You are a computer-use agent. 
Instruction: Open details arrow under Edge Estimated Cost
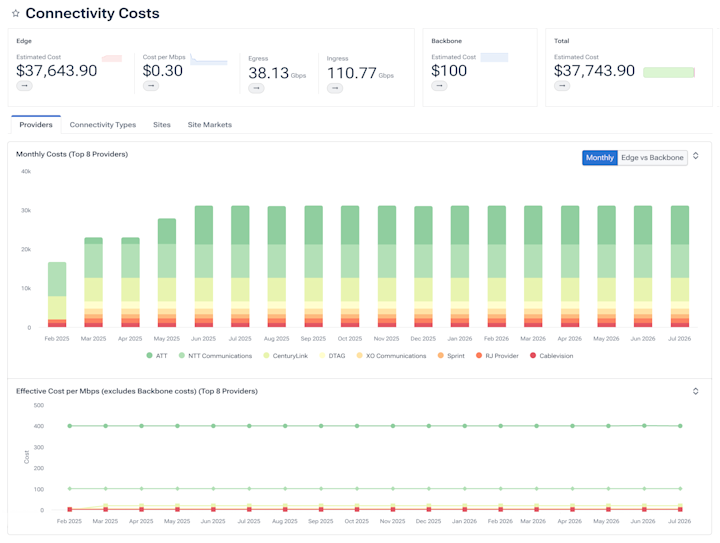coord(24,86)
